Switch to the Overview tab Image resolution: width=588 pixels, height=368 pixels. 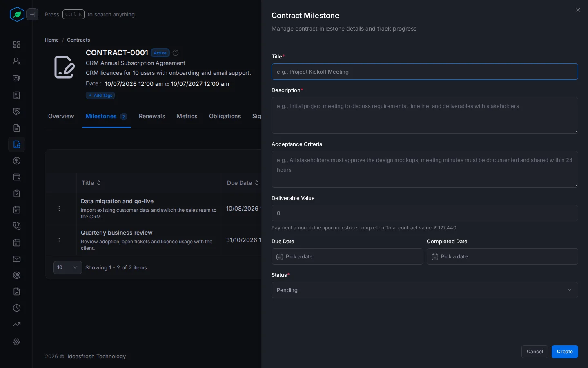click(x=61, y=116)
